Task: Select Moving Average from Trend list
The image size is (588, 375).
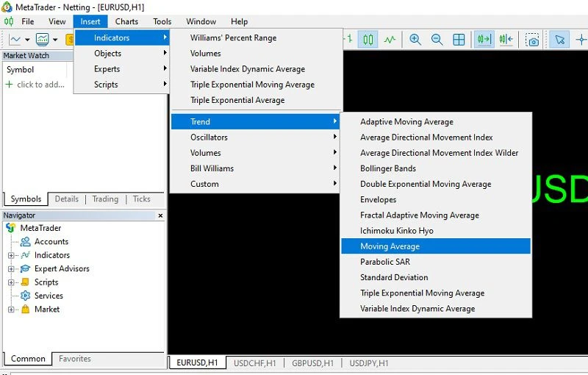Action: pos(436,246)
